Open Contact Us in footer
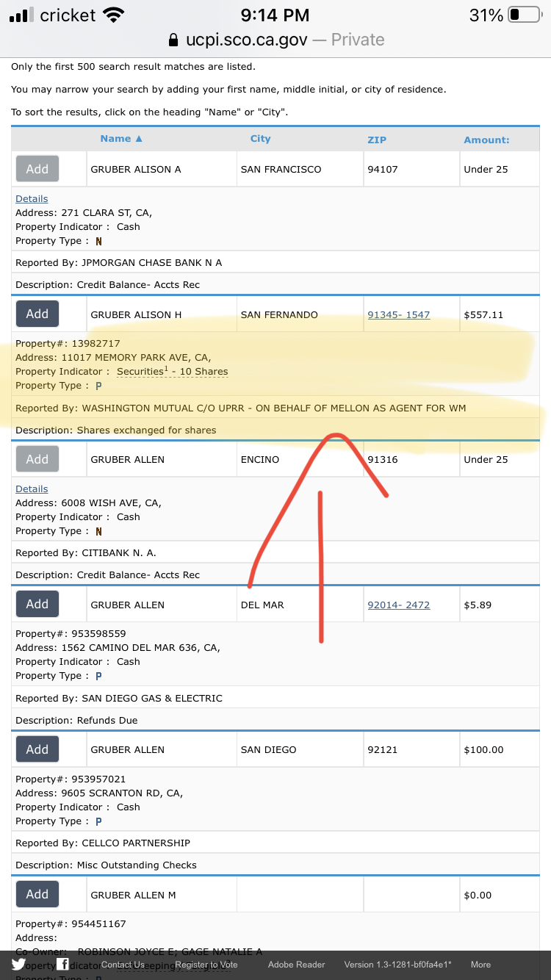Viewport: 551px width, 980px height. point(123,965)
